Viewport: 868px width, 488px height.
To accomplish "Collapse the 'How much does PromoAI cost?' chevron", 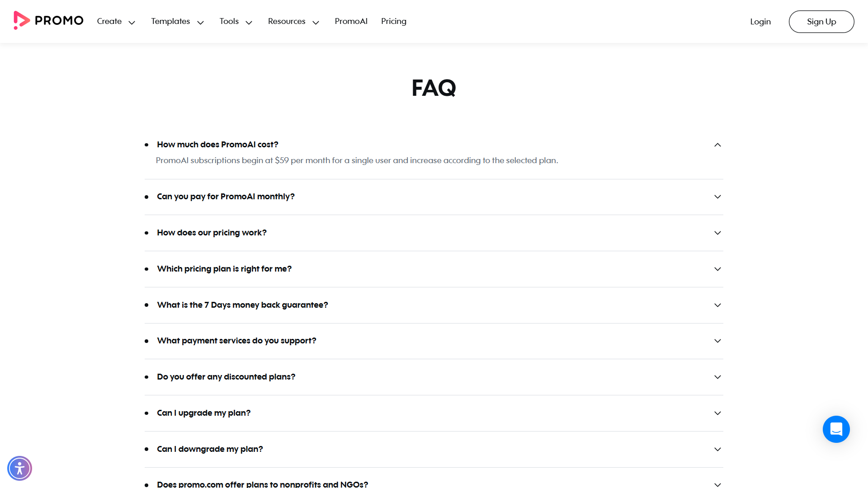I will tap(717, 145).
